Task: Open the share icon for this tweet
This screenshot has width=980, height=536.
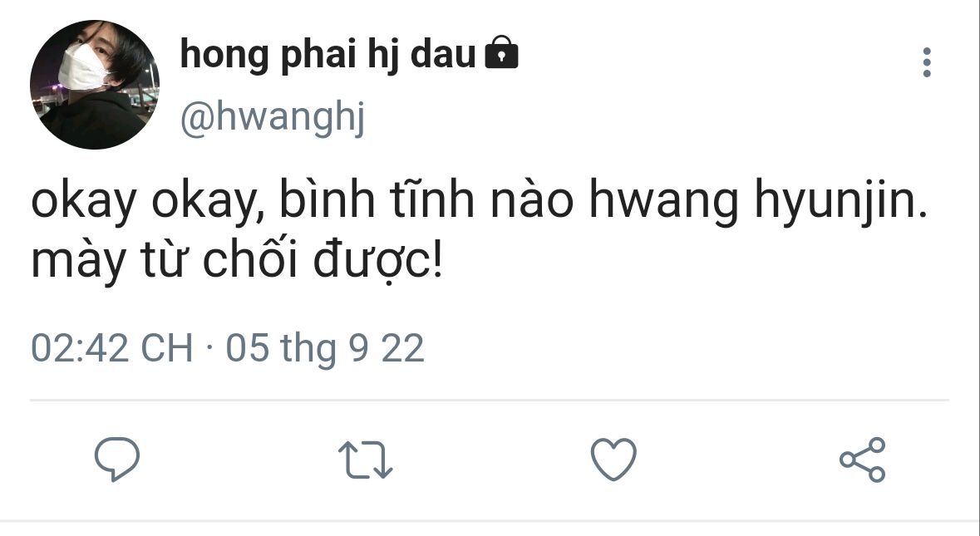Action: point(863,460)
